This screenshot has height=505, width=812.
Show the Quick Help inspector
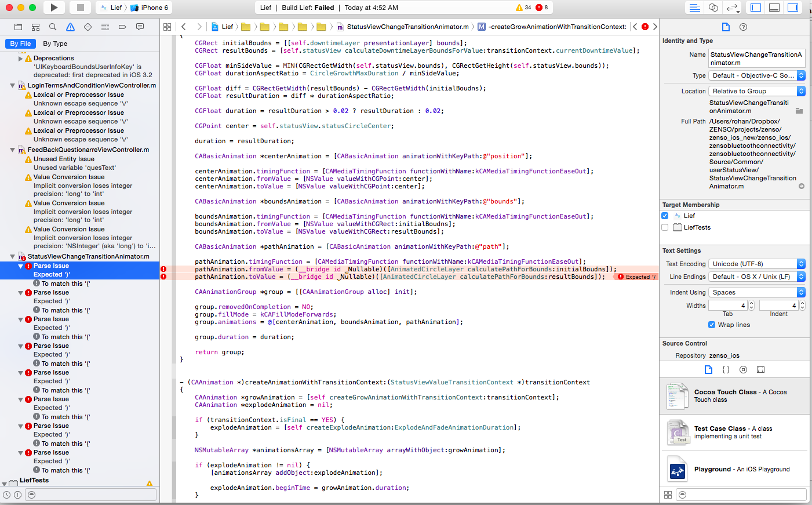pyautogui.click(x=744, y=27)
